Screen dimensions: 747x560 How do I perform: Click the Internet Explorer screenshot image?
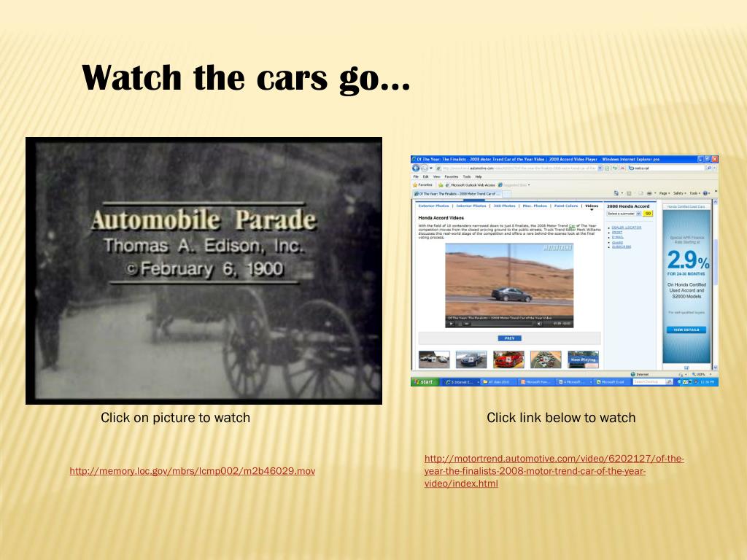coord(565,270)
